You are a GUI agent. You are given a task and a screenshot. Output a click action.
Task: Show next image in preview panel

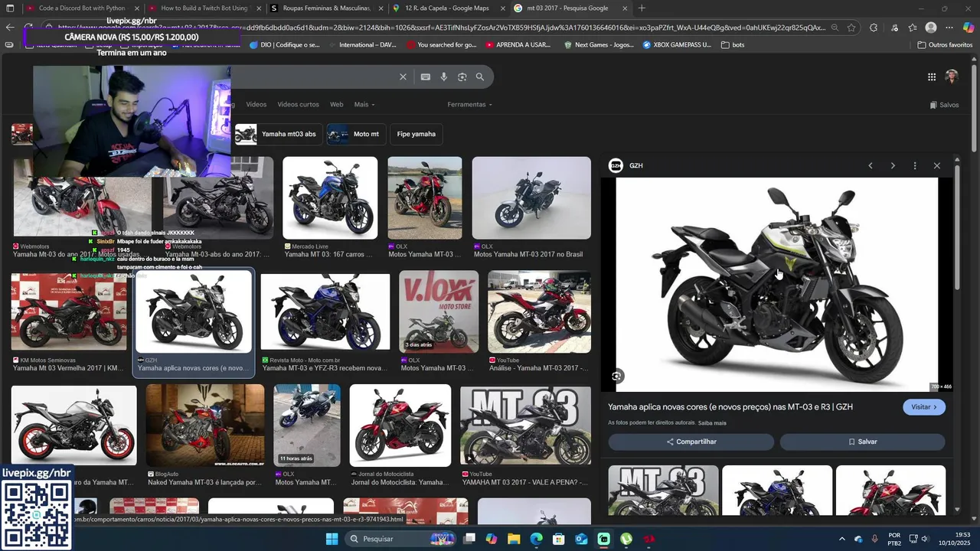(892, 165)
